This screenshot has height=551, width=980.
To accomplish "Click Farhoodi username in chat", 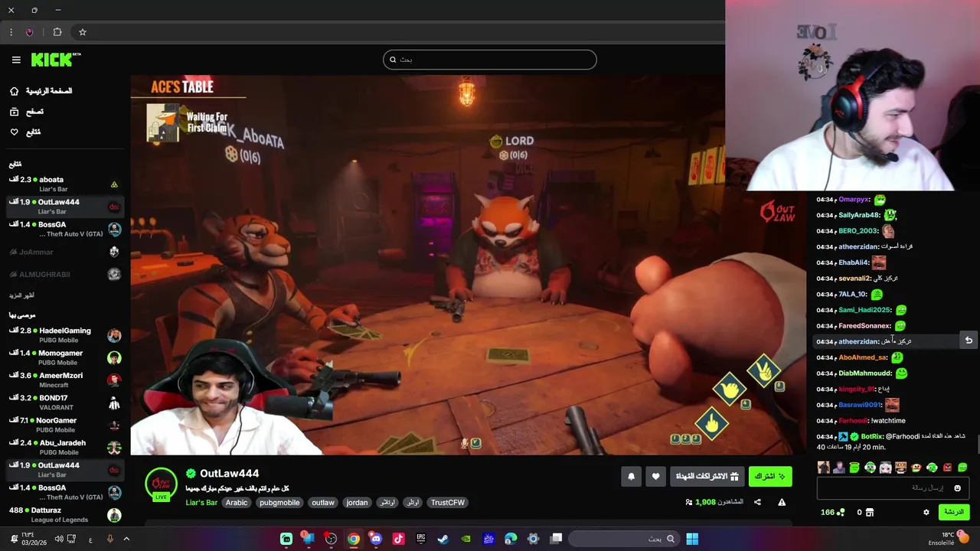I will (x=854, y=420).
